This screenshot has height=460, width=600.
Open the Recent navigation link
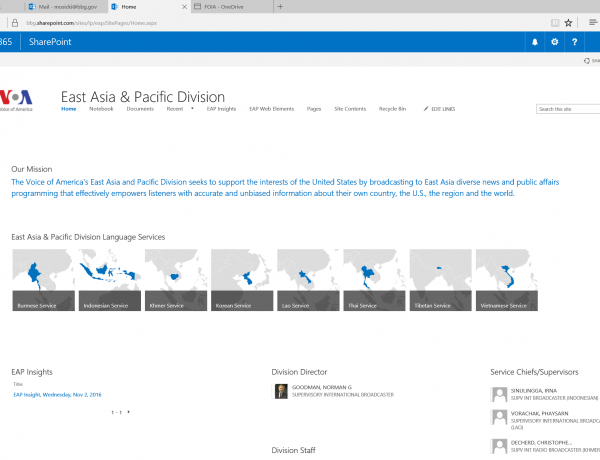(175, 109)
